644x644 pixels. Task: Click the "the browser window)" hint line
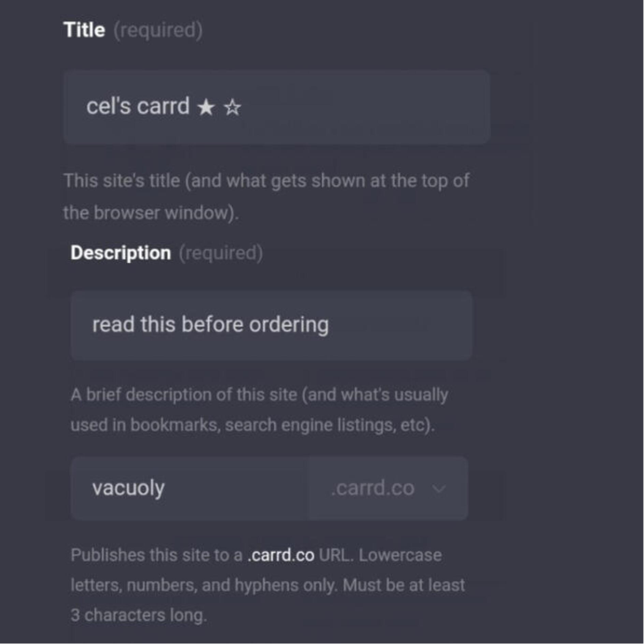pyautogui.click(x=151, y=213)
